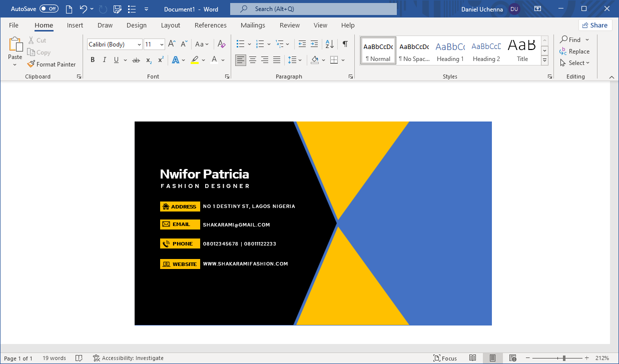This screenshot has height=364, width=619.
Task: Expand the Styles gallery
Action: point(544,60)
